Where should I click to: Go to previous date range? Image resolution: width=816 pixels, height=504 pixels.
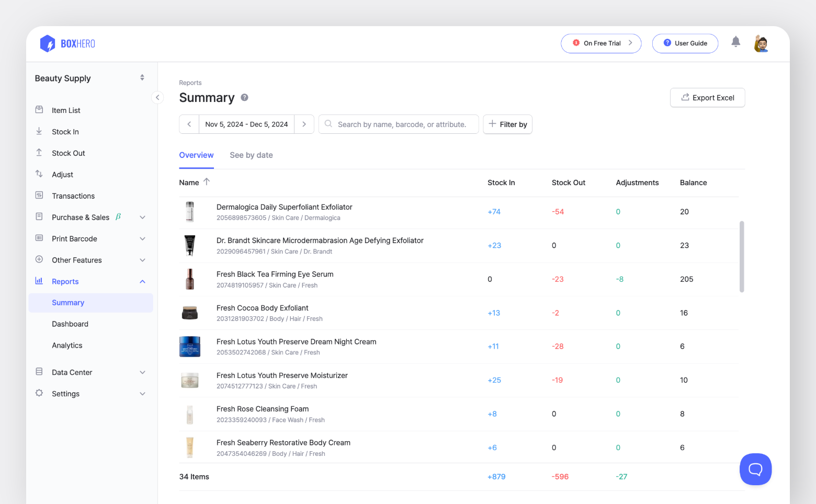[x=189, y=124]
